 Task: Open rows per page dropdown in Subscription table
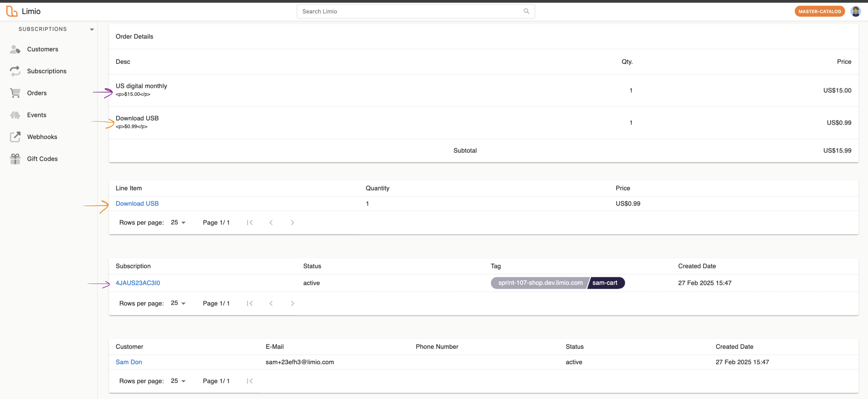178,303
